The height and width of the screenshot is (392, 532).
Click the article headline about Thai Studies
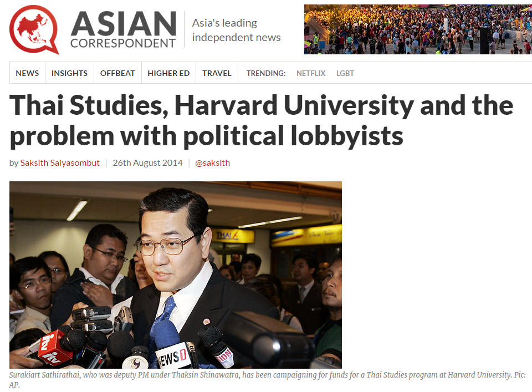click(261, 120)
